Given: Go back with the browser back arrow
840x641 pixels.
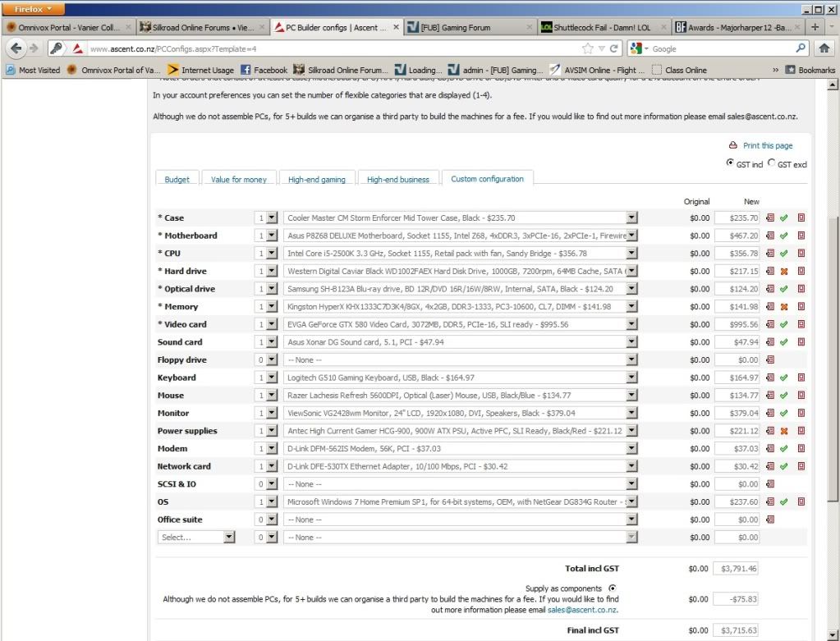Looking at the screenshot, I should coord(16,48).
